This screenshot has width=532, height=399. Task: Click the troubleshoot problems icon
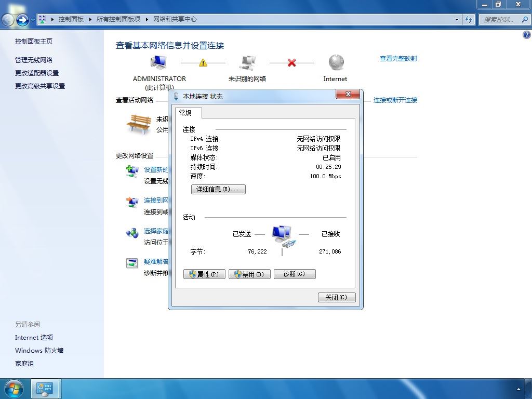coord(132,263)
